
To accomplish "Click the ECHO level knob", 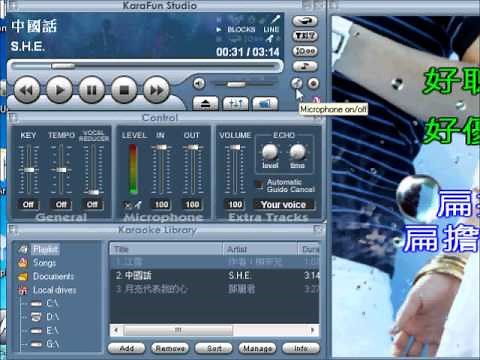I will tap(270, 152).
